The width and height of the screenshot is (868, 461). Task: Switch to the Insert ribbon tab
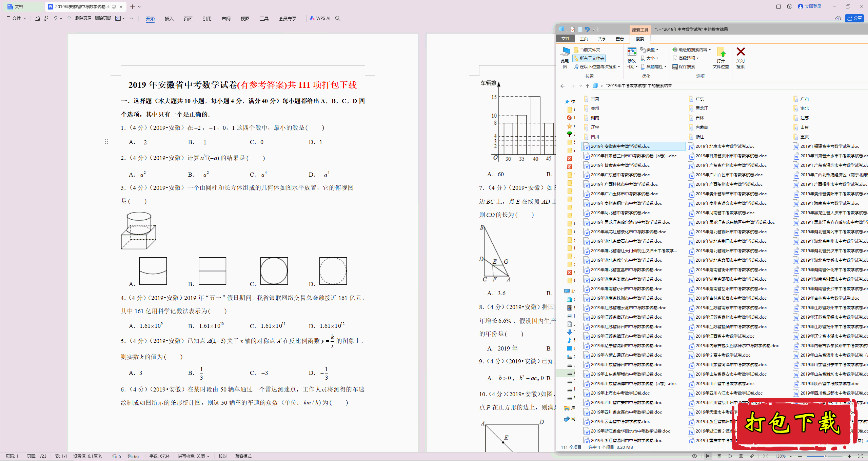(169, 19)
